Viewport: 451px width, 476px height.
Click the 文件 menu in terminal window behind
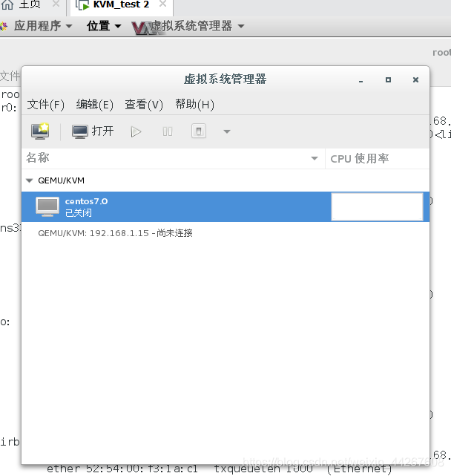pos(10,76)
